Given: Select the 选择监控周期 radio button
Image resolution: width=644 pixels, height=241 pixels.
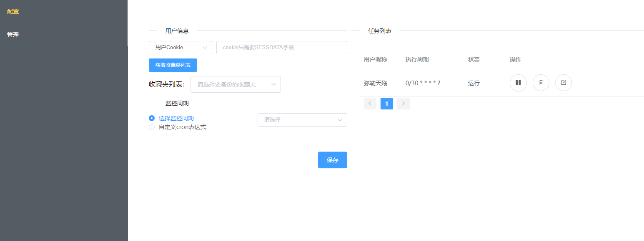Looking at the screenshot, I should click(152, 118).
